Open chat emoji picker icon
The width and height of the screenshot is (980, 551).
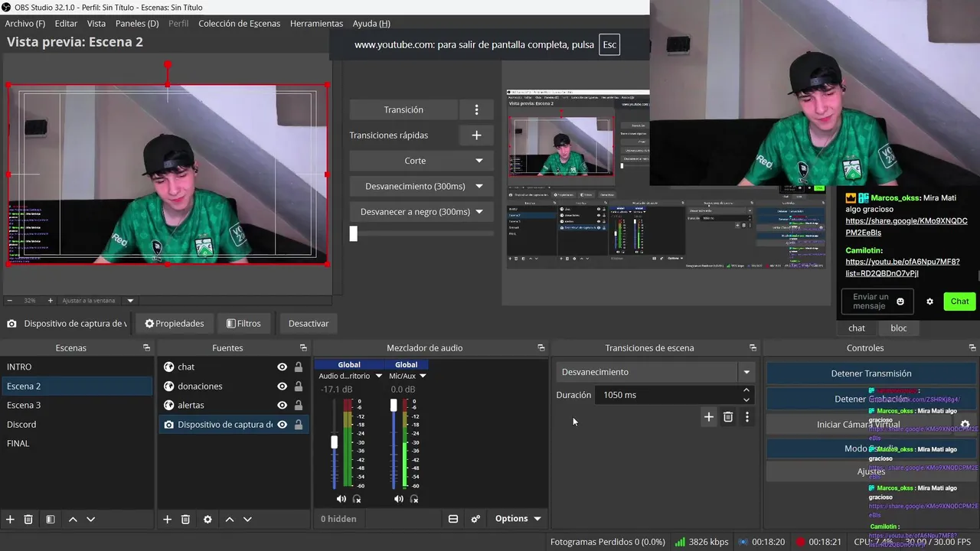pos(900,302)
